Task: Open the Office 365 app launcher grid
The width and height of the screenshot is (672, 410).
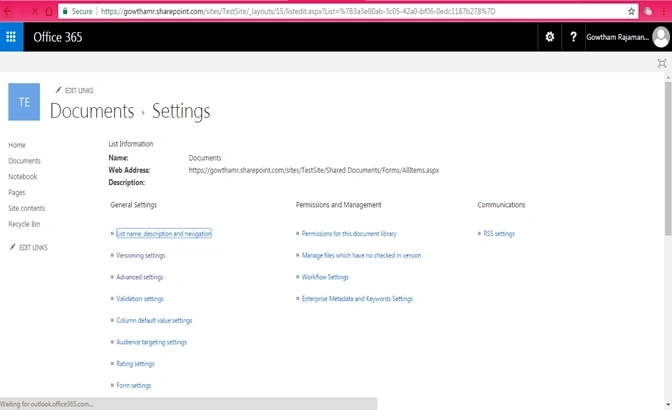Action: pos(11,37)
